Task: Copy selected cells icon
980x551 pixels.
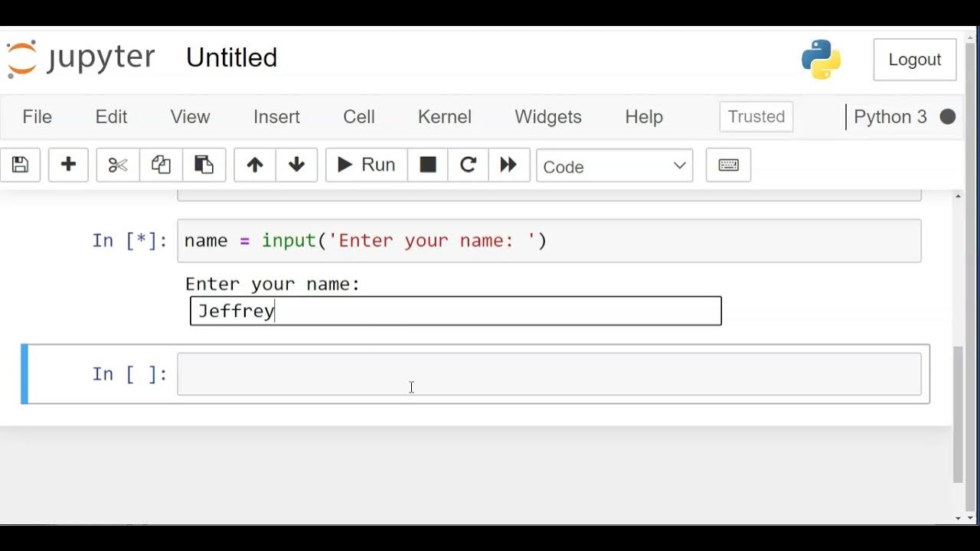Action: [161, 165]
